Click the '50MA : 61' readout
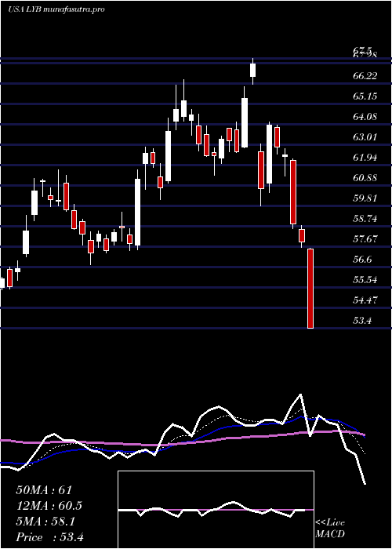The image size is (392, 549). pos(44,490)
